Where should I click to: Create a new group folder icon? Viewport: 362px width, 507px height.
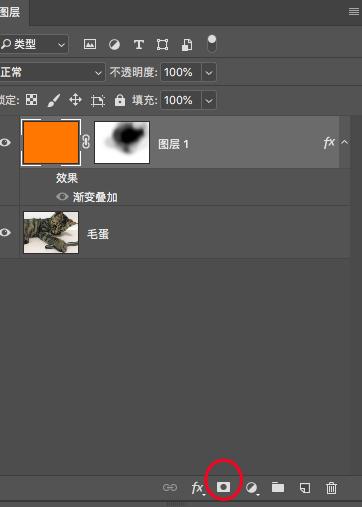pos(278,487)
